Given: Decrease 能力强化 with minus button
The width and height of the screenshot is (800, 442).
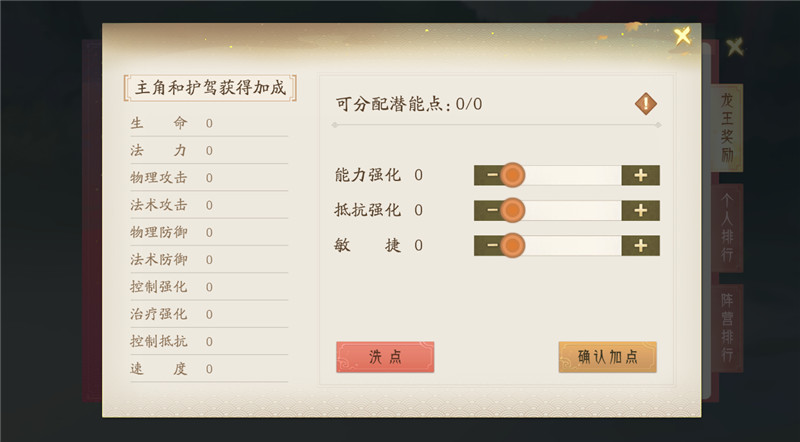Looking at the screenshot, I should (x=492, y=175).
